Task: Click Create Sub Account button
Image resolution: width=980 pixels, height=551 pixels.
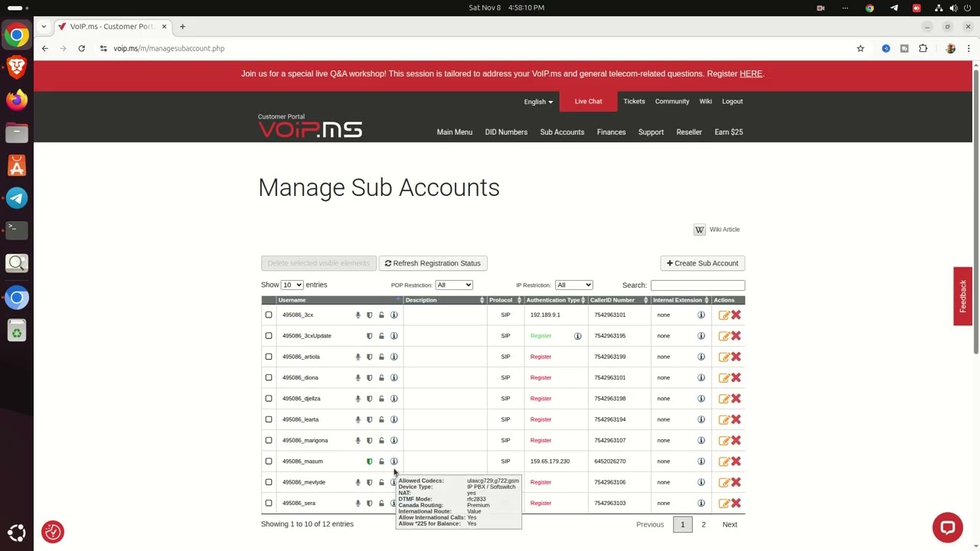Action: click(703, 263)
